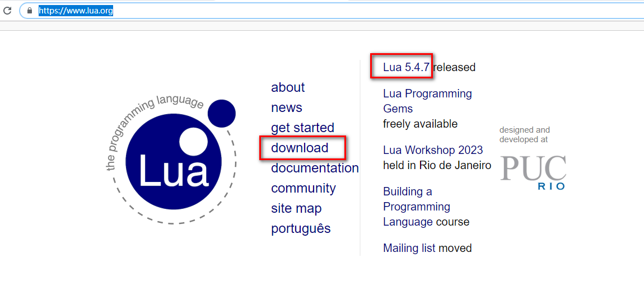Open the about page

coord(288,87)
